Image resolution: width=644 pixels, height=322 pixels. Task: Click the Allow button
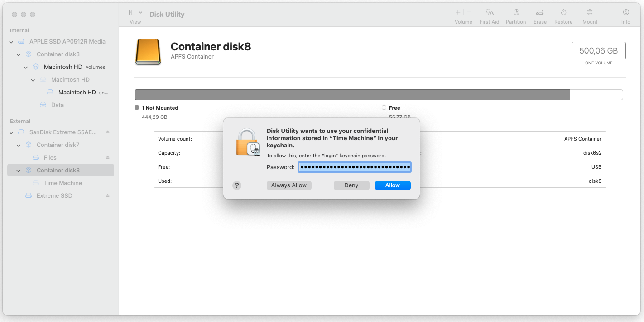click(x=393, y=185)
